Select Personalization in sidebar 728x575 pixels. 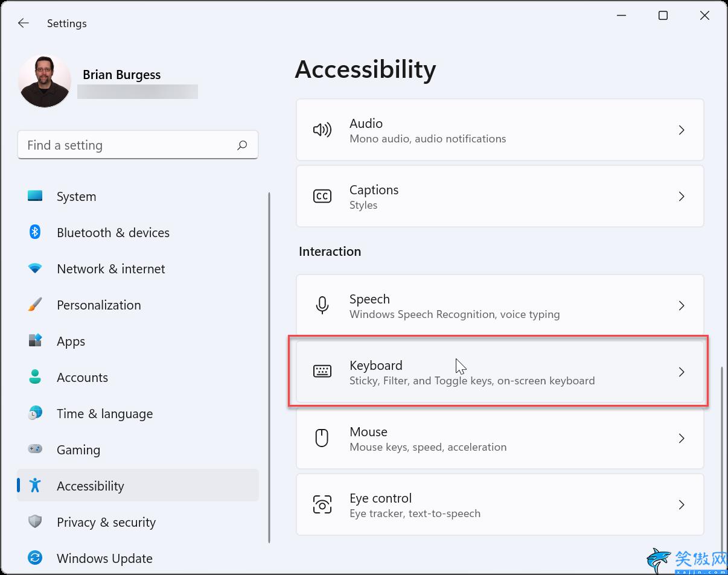138,305
